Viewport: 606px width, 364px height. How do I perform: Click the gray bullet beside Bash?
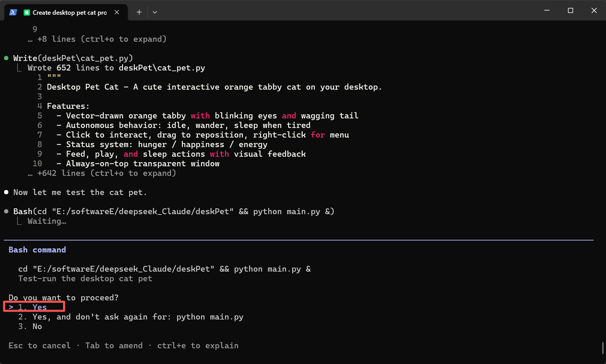6,211
